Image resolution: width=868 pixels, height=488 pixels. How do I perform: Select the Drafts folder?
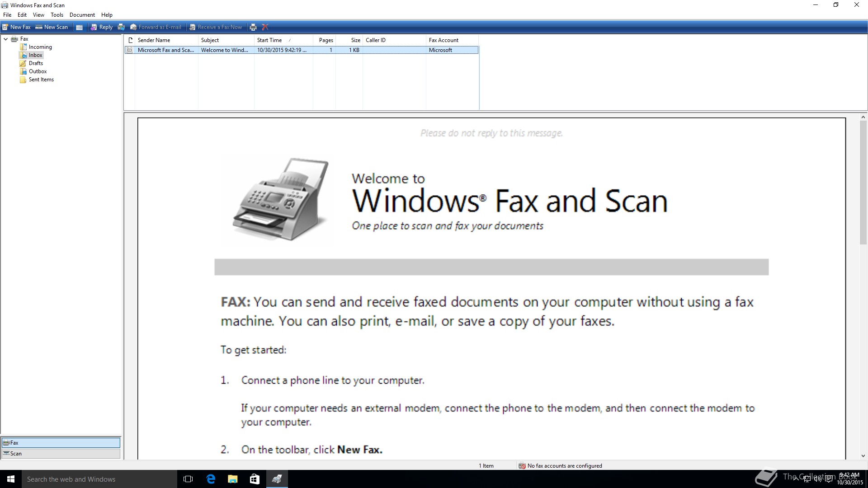tap(36, 63)
